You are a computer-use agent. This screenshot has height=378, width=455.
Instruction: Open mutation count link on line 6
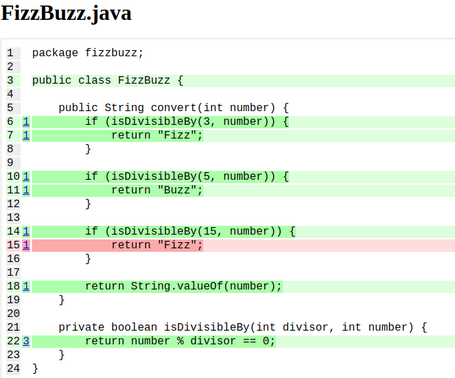tap(26, 122)
